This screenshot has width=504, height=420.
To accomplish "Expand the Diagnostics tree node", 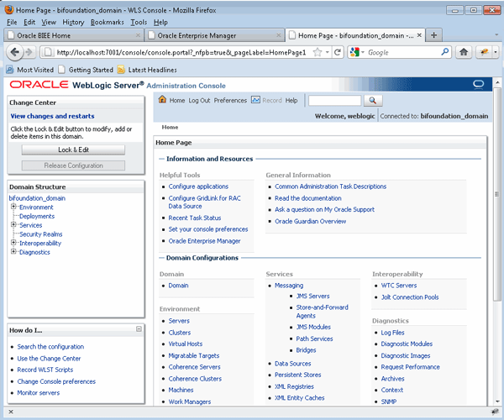I will coord(13,252).
